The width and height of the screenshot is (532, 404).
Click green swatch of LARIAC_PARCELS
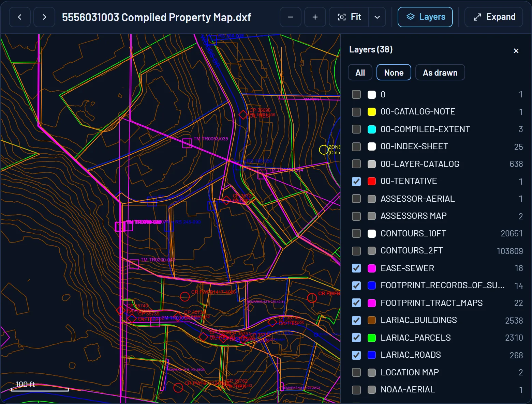(372, 338)
